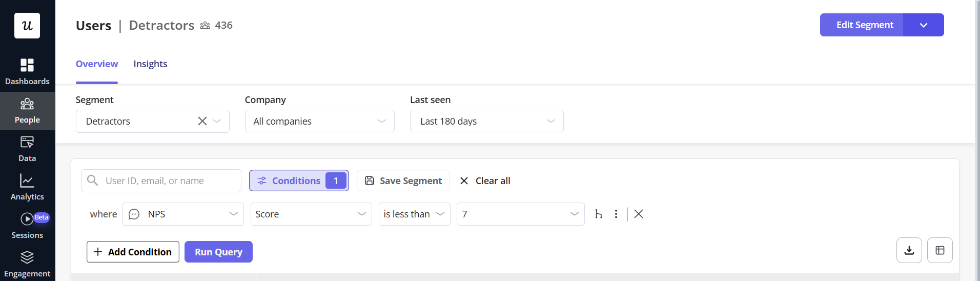The height and width of the screenshot is (281, 980).
Task: Select the Overview tab
Action: (x=97, y=64)
